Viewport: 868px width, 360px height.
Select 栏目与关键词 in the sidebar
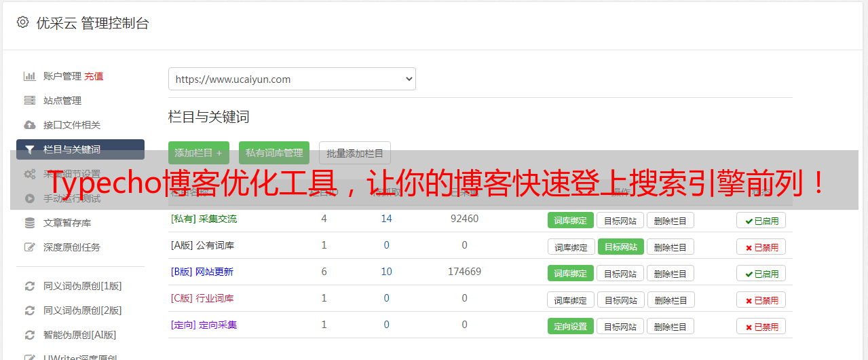click(80, 149)
